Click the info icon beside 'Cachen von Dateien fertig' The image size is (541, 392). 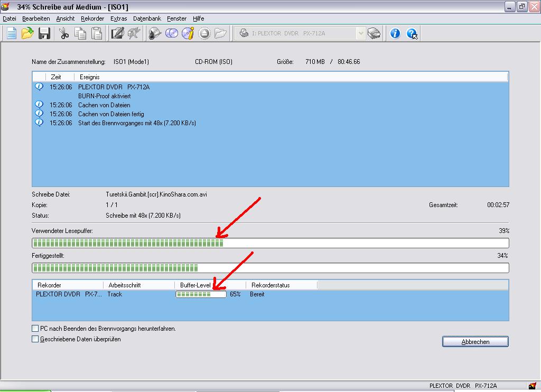(39, 113)
